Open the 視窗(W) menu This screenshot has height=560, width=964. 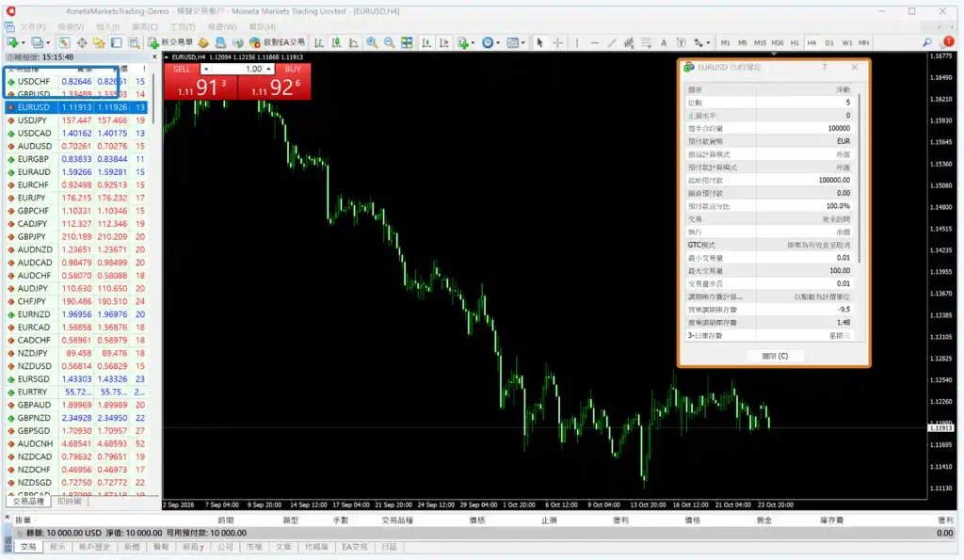tap(222, 27)
